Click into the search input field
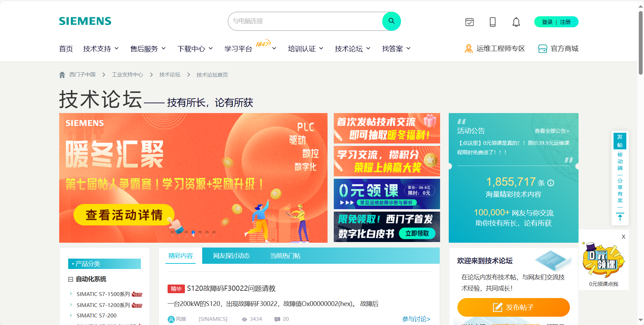 tap(305, 21)
